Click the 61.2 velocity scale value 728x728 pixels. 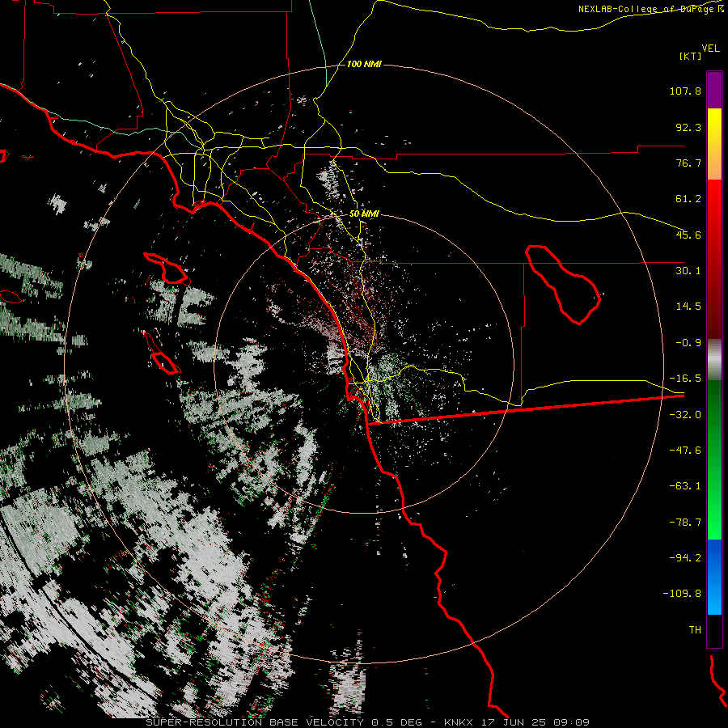click(688, 199)
